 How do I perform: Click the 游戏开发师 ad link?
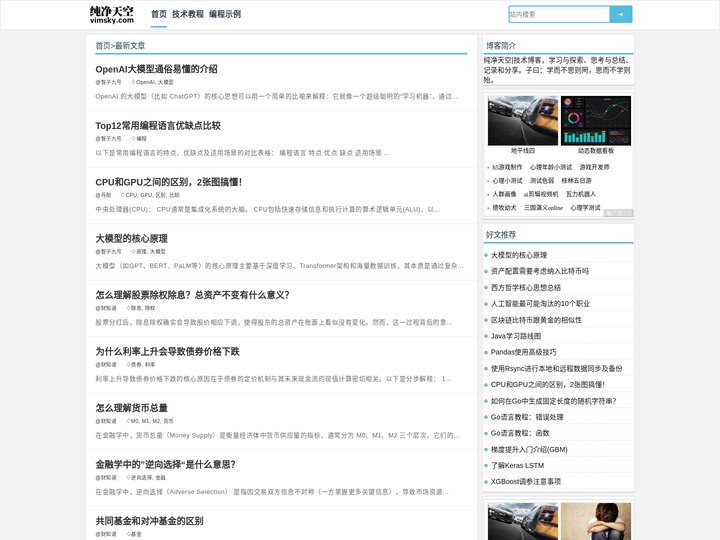click(594, 167)
